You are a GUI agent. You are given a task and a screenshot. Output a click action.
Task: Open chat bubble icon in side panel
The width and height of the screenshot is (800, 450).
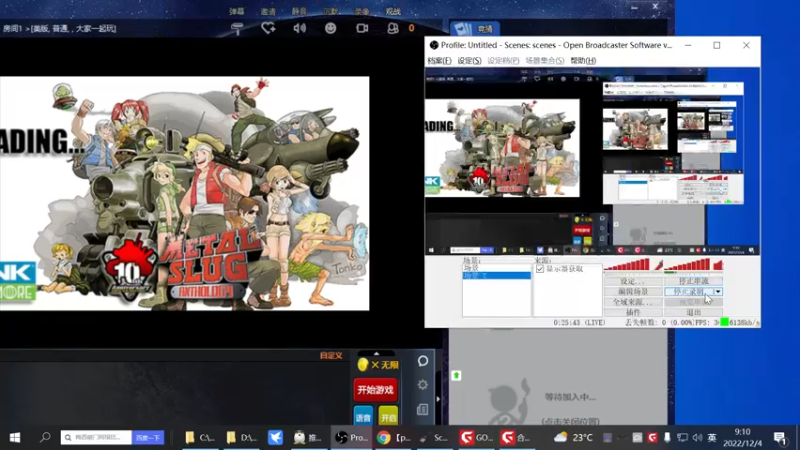422,361
